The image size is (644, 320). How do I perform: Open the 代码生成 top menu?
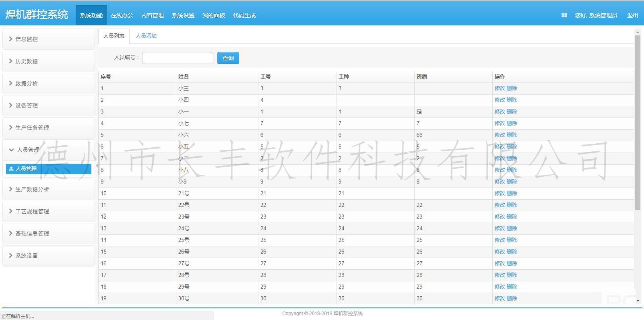244,15
